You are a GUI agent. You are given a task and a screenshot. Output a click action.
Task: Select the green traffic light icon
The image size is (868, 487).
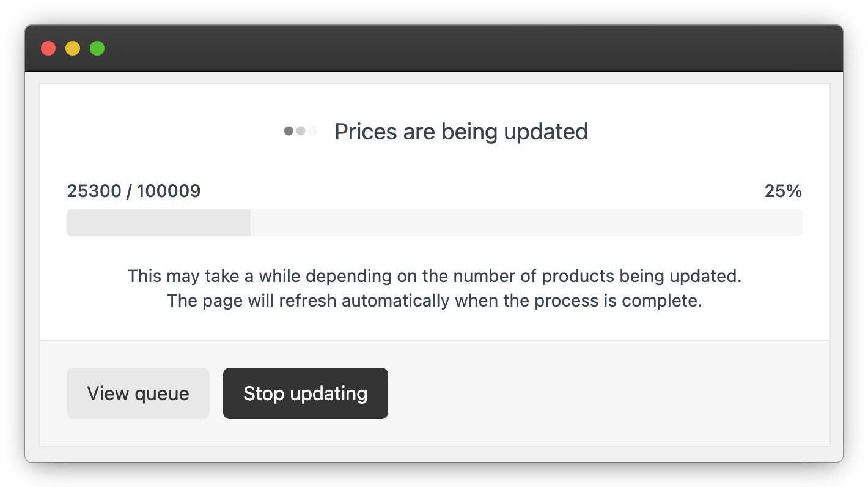97,48
